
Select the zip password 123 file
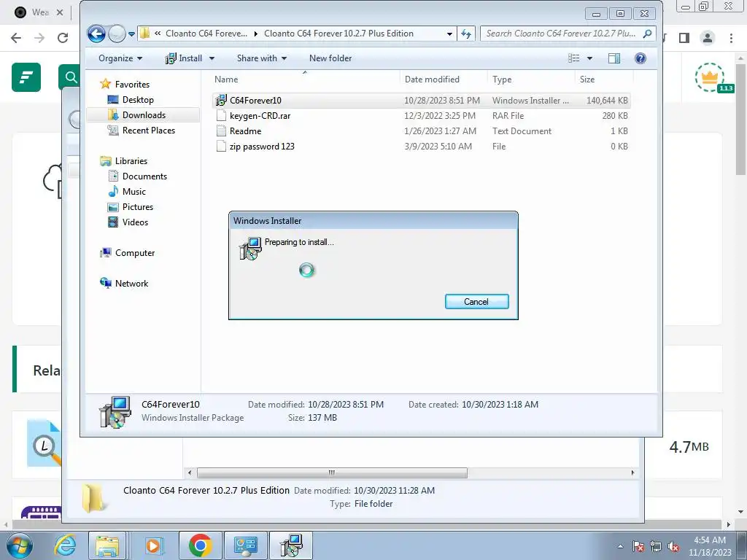click(x=422, y=146)
